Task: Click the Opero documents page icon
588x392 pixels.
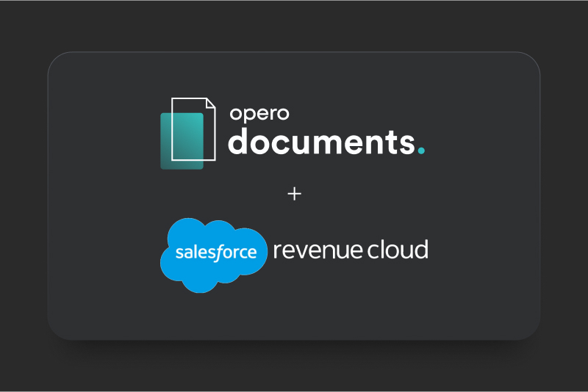Action: tap(188, 134)
